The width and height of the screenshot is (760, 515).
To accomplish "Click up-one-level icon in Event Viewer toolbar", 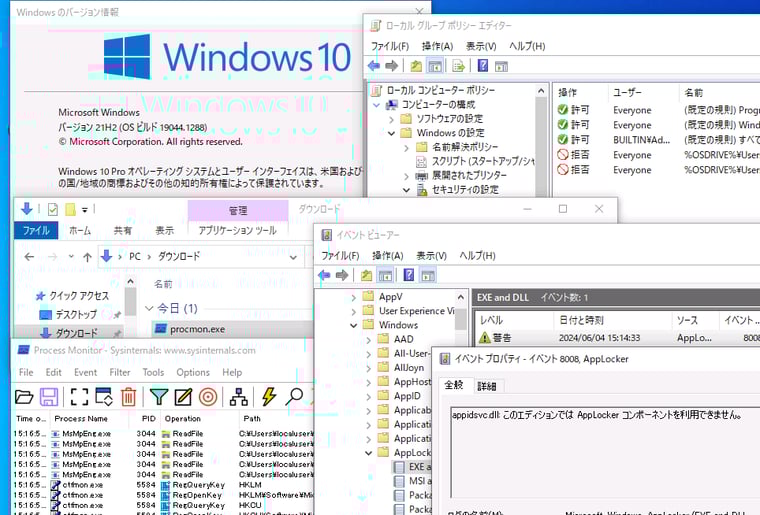I will [x=366, y=275].
